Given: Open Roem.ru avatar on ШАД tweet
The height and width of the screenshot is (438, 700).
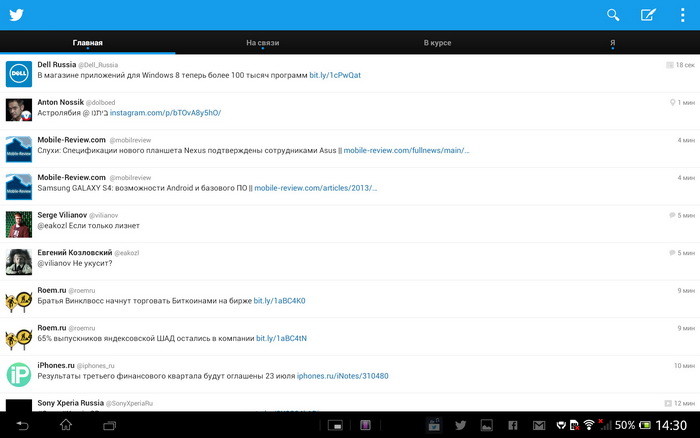Looking at the screenshot, I should [x=19, y=338].
